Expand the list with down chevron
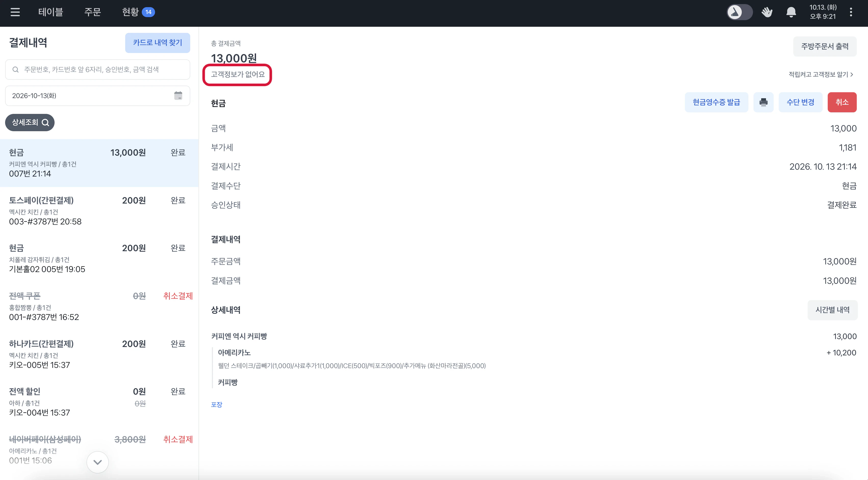 98,462
